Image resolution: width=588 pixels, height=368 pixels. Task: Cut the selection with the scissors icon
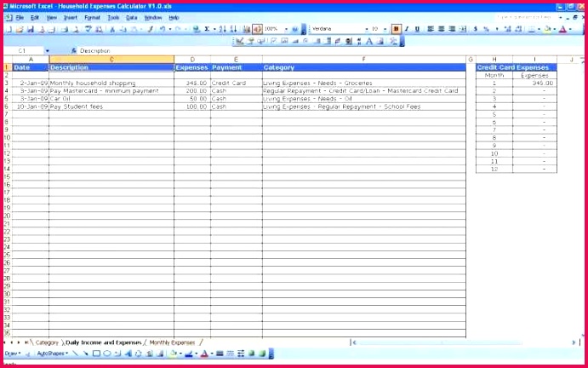coord(112,29)
